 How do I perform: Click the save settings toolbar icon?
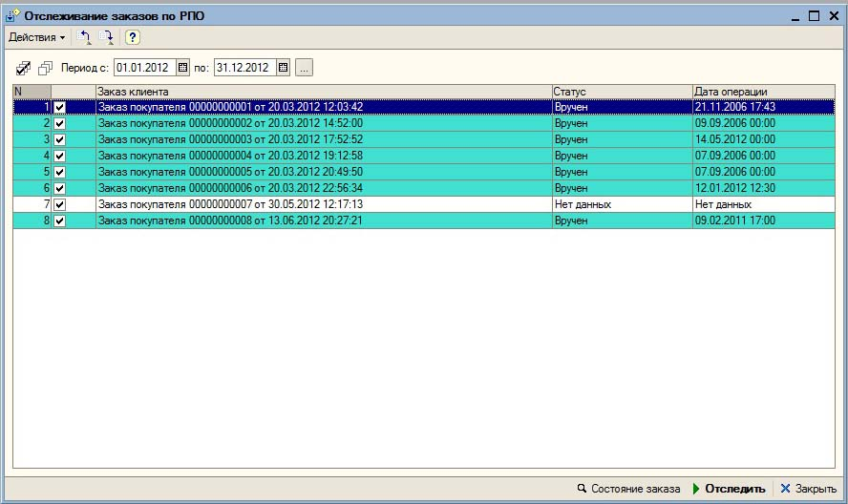(x=106, y=37)
